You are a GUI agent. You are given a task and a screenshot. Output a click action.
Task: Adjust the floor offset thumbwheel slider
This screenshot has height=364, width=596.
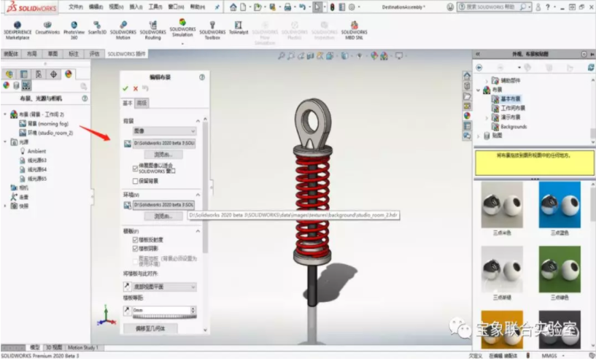(x=164, y=317)
